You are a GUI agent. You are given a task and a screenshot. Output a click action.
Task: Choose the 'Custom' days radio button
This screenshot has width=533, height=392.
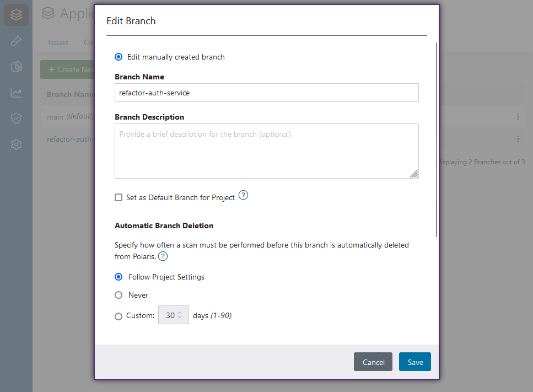(x=119, y=316)
